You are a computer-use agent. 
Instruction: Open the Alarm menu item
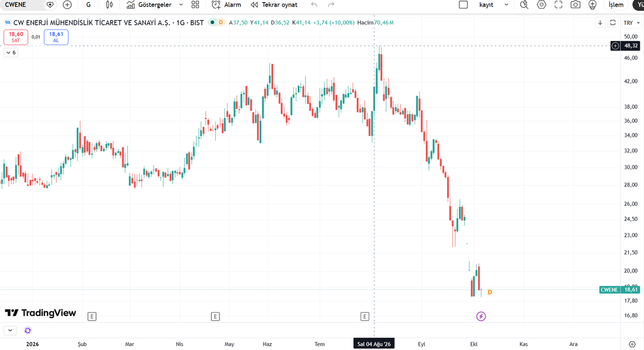pos(226,5)
